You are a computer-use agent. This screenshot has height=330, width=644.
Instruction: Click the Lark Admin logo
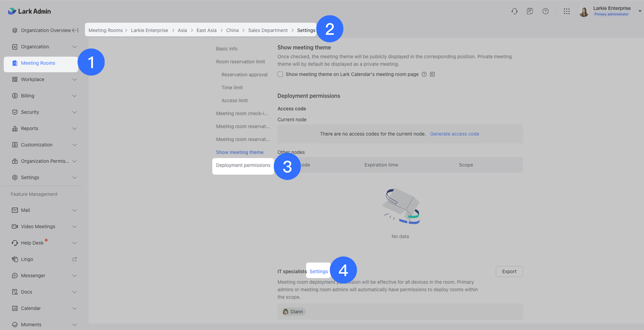click(x=30, y=11)
